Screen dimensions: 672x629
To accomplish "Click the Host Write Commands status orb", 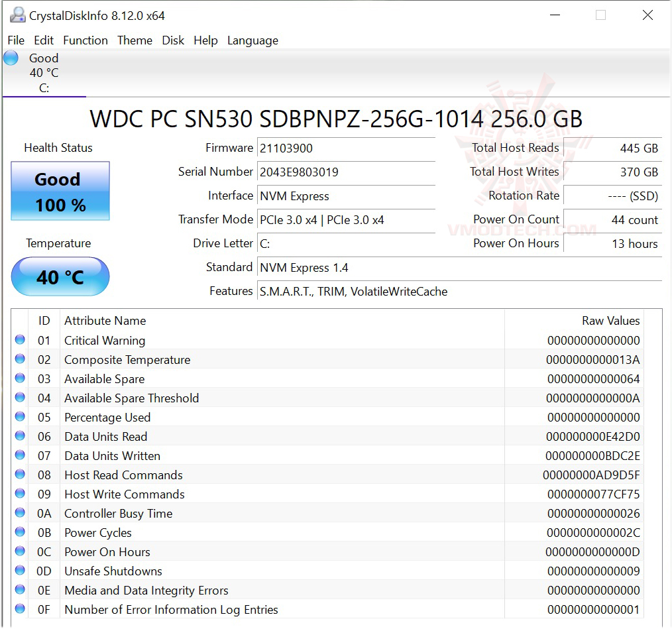I will pyautogui.click(x=20, y=493).
